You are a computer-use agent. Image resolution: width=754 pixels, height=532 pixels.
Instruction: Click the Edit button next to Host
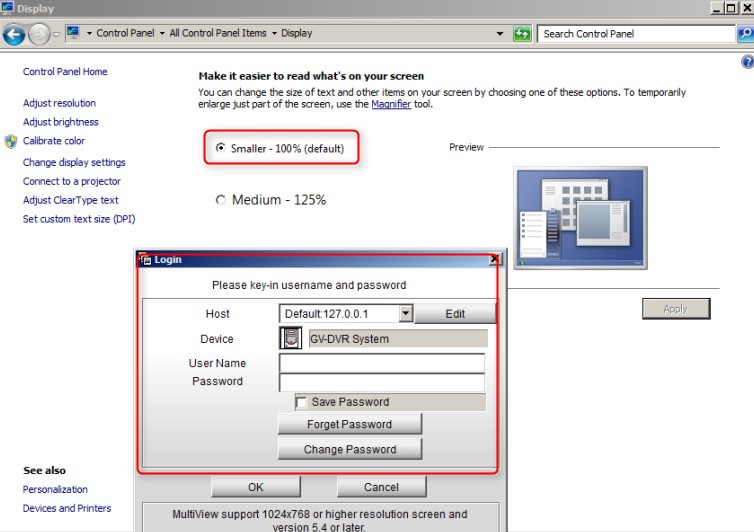pos(455,314)
